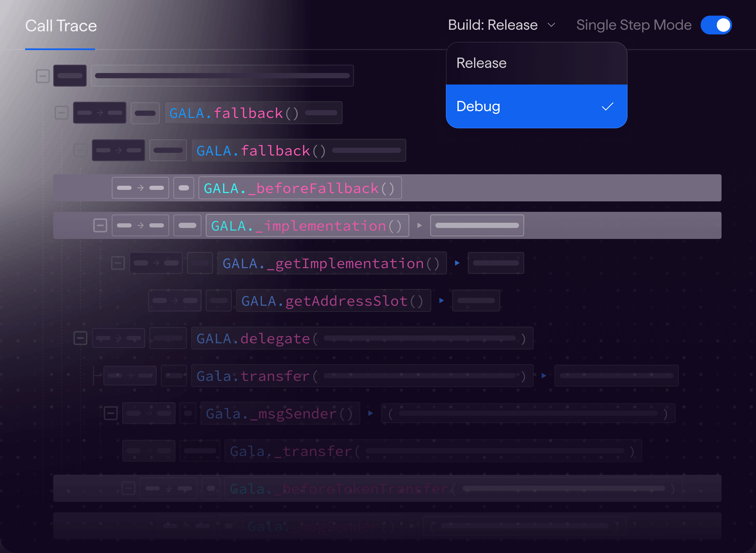Click the checkmark beside Debug
The image size is (756, 553).
[x=607, y=106]
